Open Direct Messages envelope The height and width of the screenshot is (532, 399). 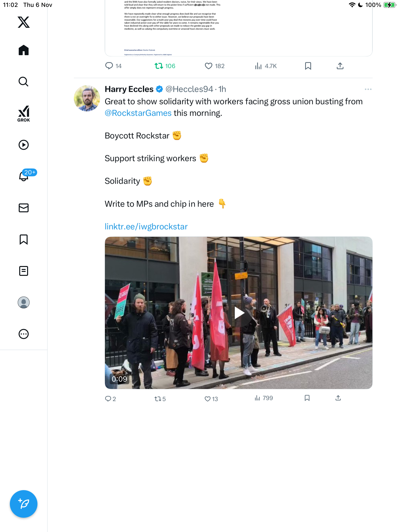[x=24, y=208]
